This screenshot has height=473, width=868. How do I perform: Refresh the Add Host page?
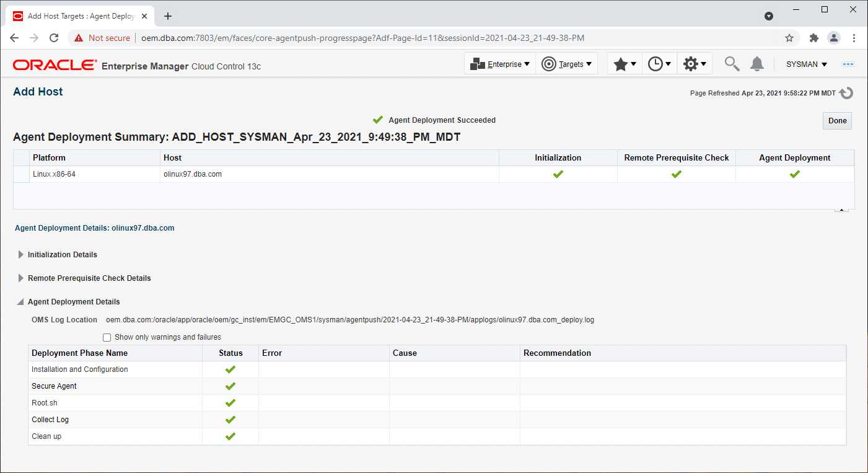[x=846, y=93]
